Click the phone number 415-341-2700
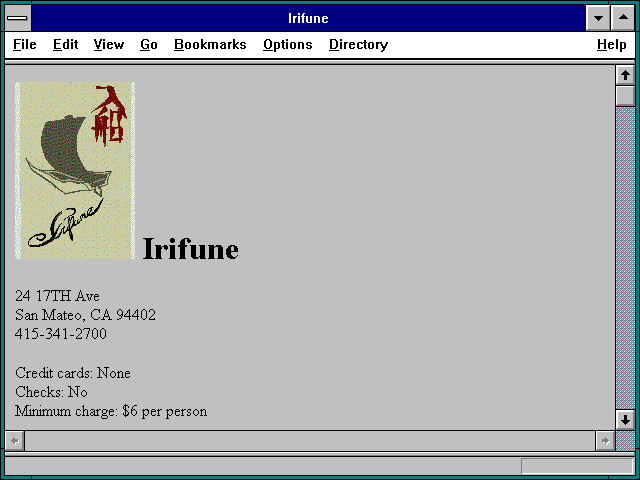640x480 pixels. (60, 334)
